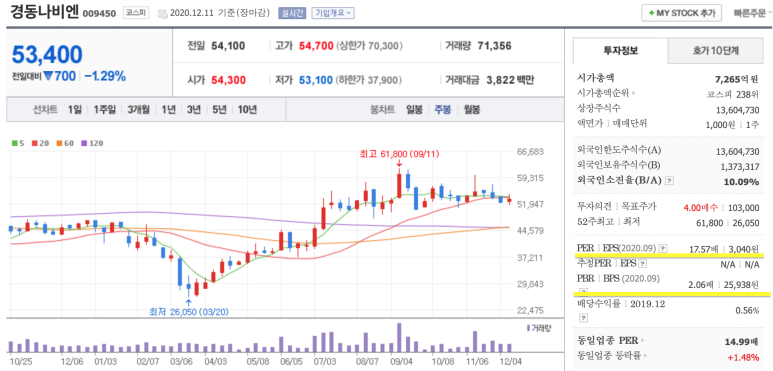Click the tallest volume bar near 09/04
773x371 pixels.
point(399,337)
